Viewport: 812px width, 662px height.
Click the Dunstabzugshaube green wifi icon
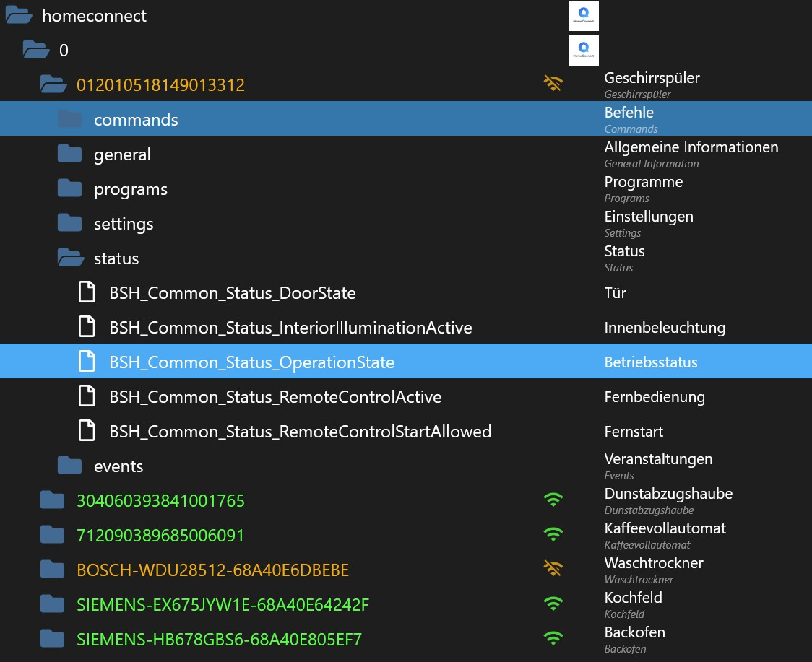553,500
